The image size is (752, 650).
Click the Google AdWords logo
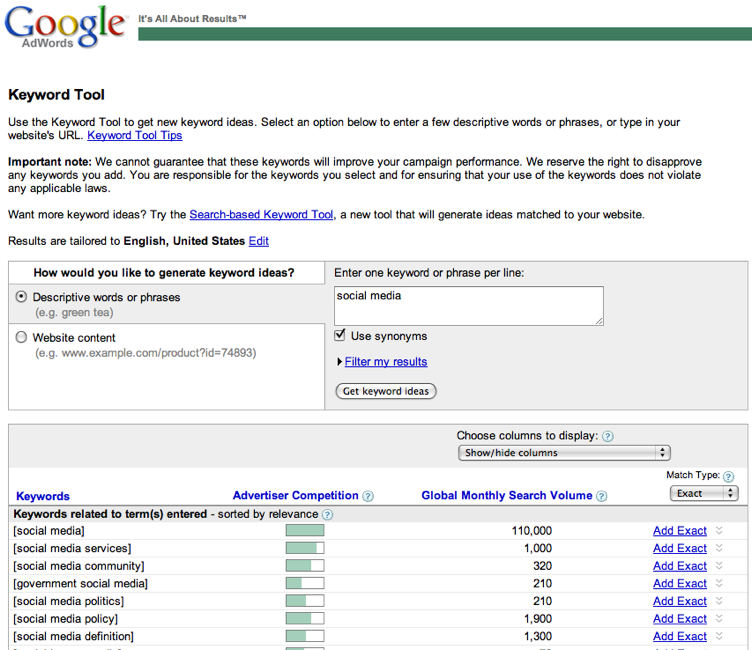(x=65, y=27)
